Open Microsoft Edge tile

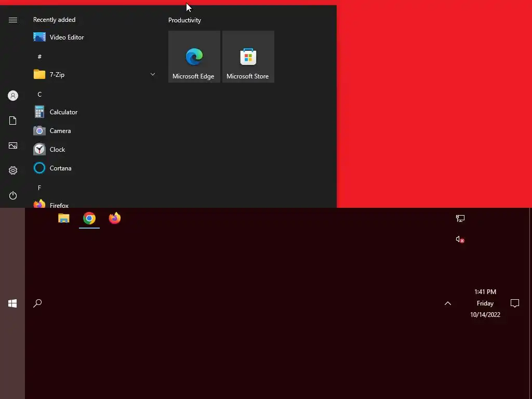194,57
